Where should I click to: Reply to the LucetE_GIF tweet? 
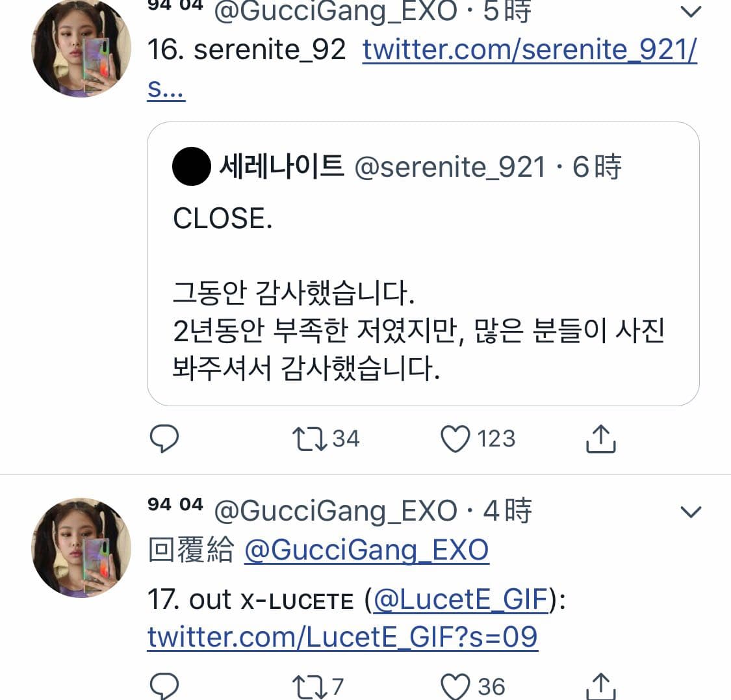(x=164, y=686)
